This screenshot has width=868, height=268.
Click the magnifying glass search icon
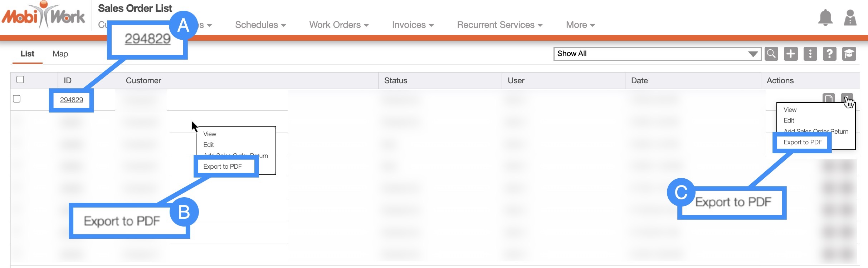coord(771,54)
